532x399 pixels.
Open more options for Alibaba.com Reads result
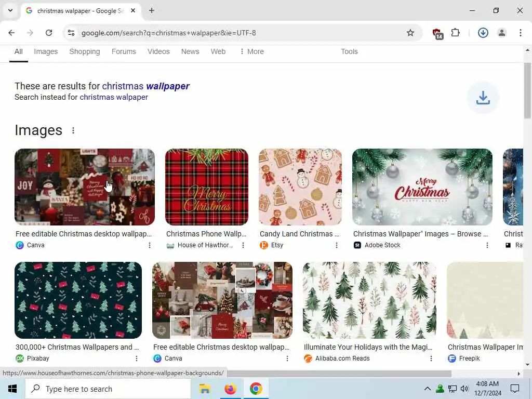pos(431,358)
